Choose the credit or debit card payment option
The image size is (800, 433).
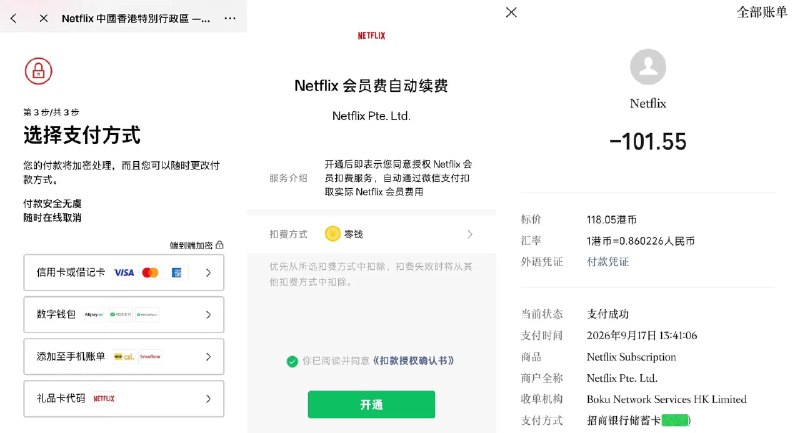click(x=123, y=273)
